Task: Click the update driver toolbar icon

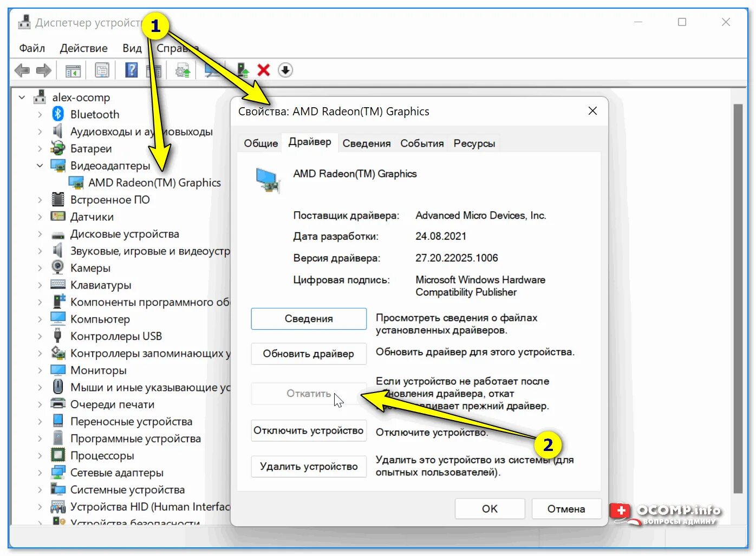Action: point(243,70)
